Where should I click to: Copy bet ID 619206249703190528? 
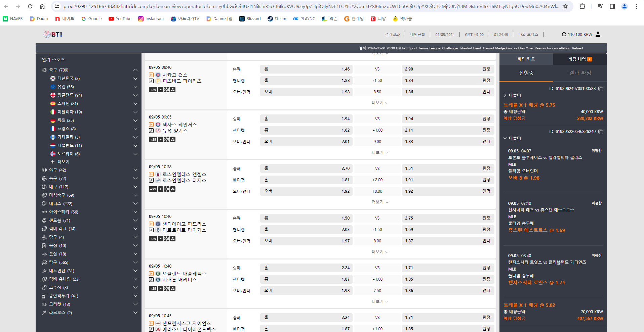click(x=601, y=89)
